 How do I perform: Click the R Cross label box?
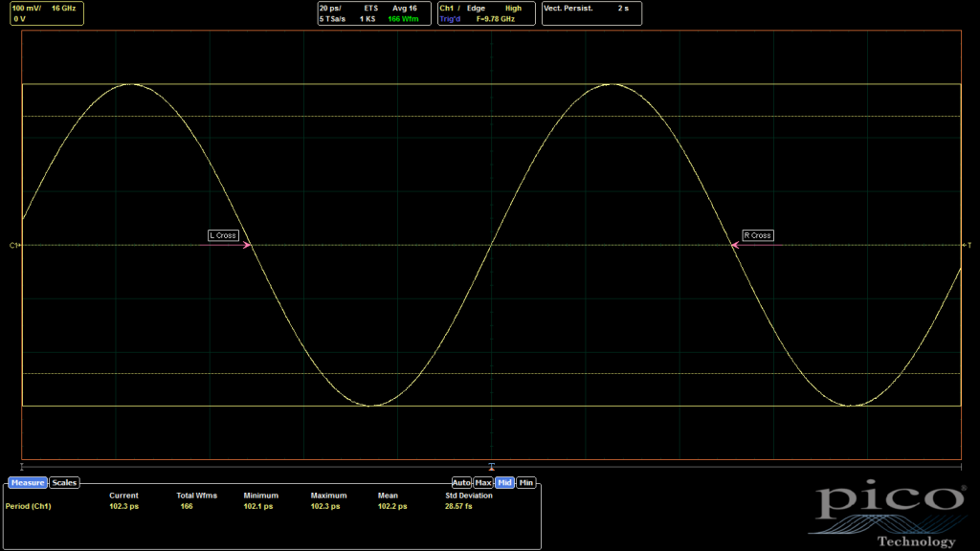757,235
